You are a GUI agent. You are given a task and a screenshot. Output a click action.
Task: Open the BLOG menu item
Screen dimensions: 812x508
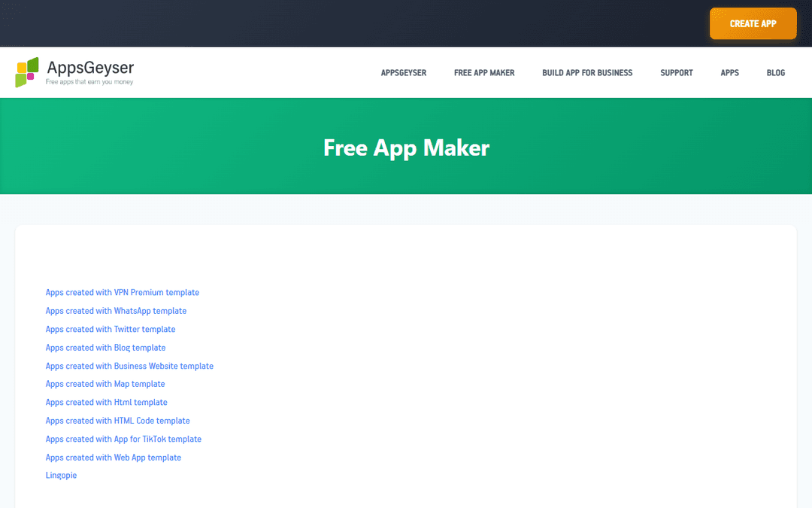(x=776, y=72)
